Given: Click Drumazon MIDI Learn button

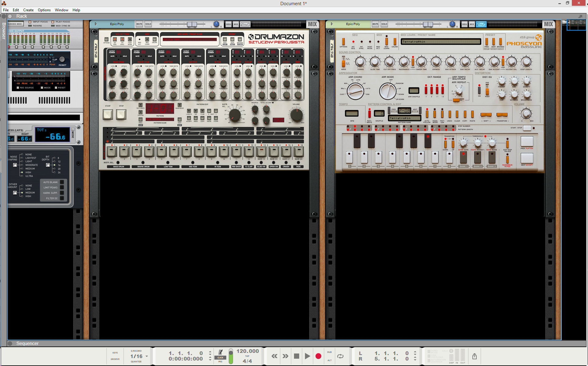Looking at the screenshot, I should pos(147,39).
